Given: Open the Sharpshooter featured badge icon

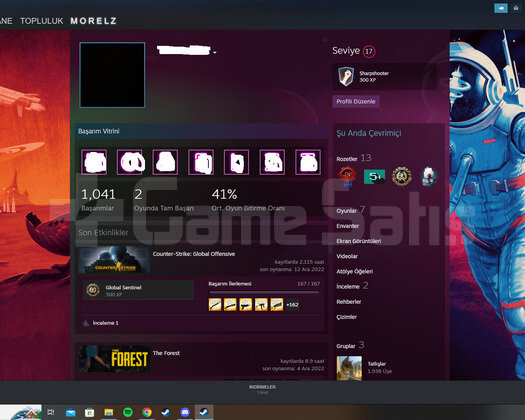Looking at the screenshot, I should [x=346, y=76].
